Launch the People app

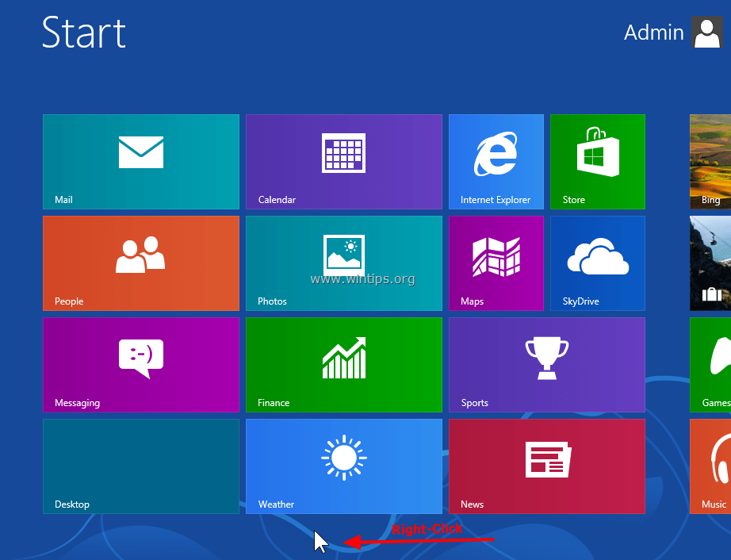[140, 263]
